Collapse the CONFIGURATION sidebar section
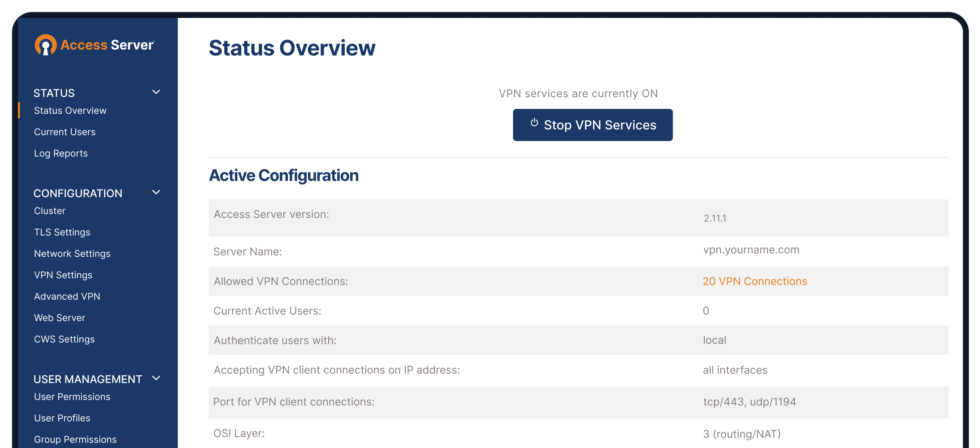The width and height of the screenshot is (980, 448). 156,192
